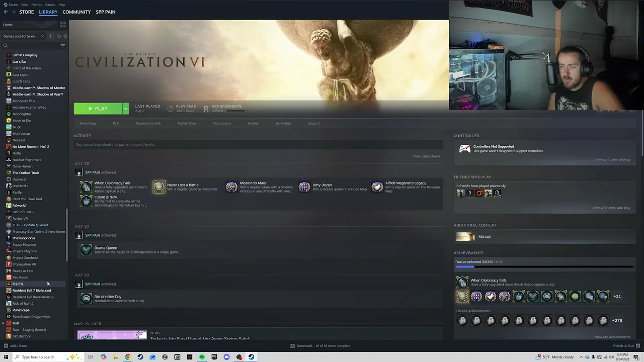Open the Help menu
This screenshot has height=362, width=644.
point(61,5)
